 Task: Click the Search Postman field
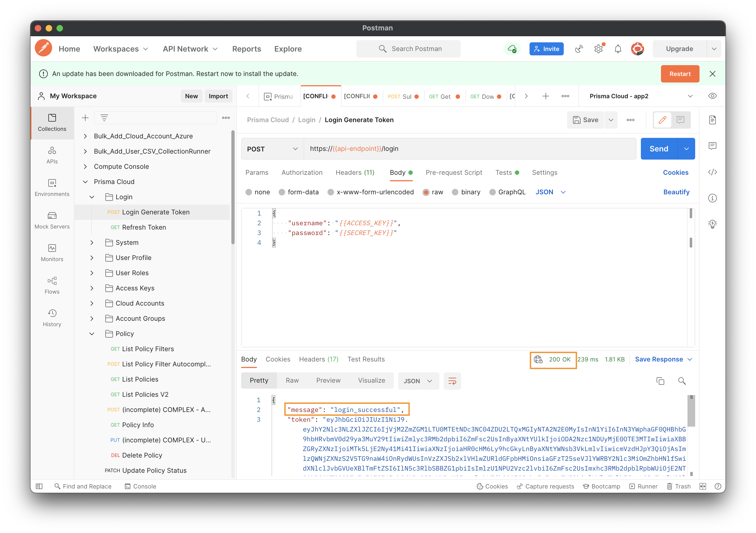coord(408,49)
